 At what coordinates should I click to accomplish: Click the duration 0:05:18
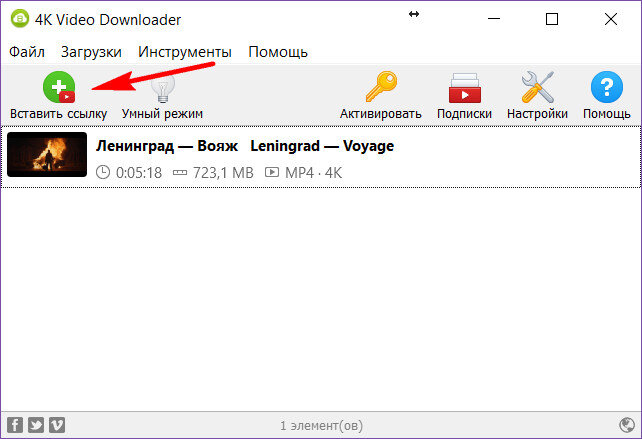coord(139,173)
